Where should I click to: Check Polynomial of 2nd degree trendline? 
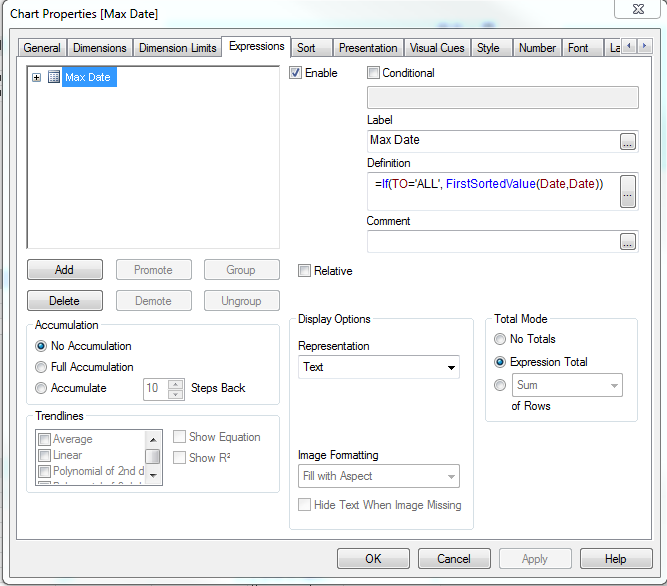(44, 471)
